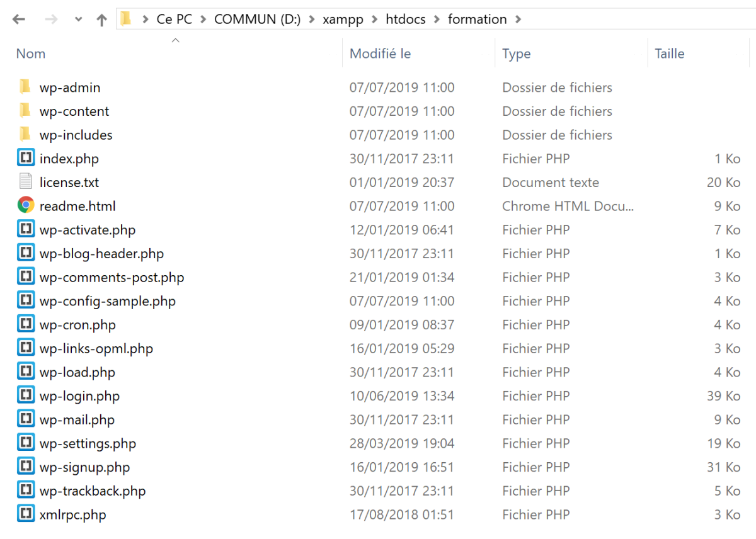Click the PHP icon next to index.php
Viewport: 756px width, 539px height.
pos(25,158)
